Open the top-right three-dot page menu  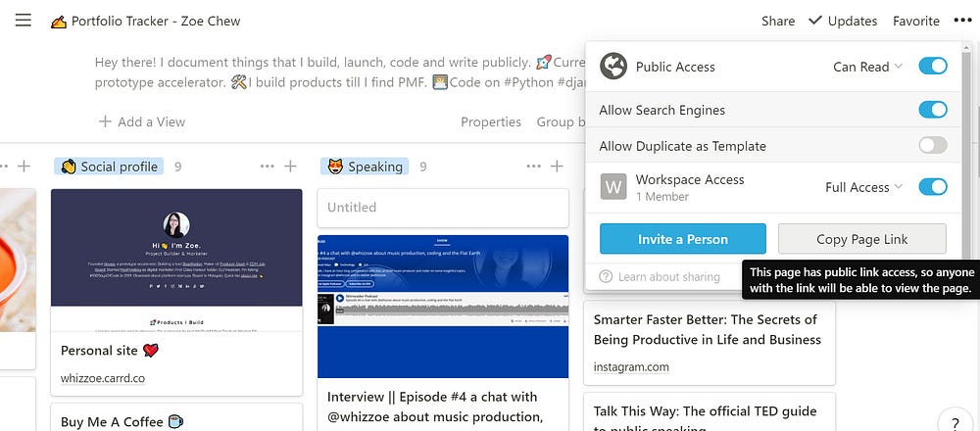[962, 21]
